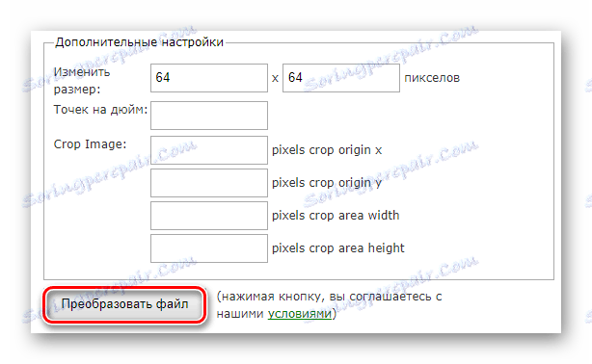Click the pixels crop area width text

[x=336, y=216]
